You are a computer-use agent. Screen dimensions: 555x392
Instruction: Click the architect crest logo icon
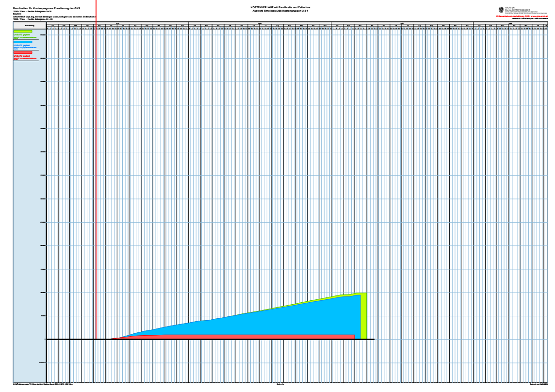tap(501, 9)
